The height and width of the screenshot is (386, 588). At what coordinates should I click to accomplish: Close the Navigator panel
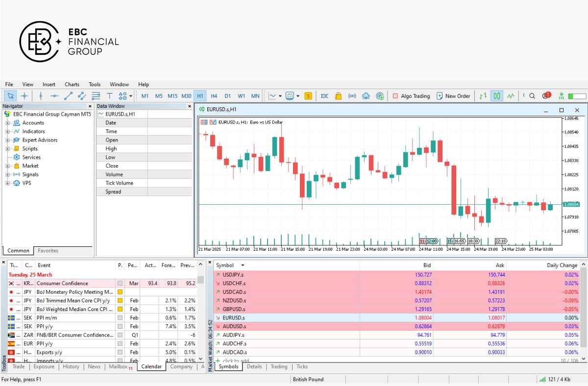90,106
